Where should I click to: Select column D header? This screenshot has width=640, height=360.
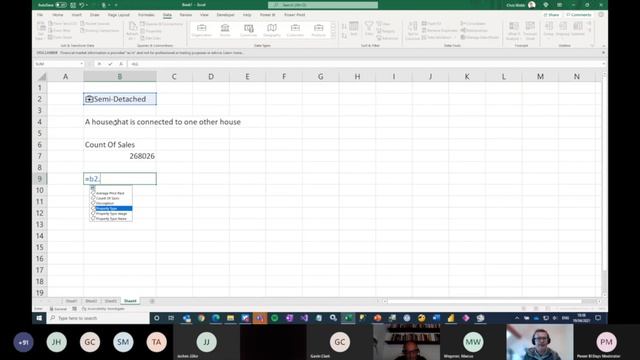pos(211,76)
